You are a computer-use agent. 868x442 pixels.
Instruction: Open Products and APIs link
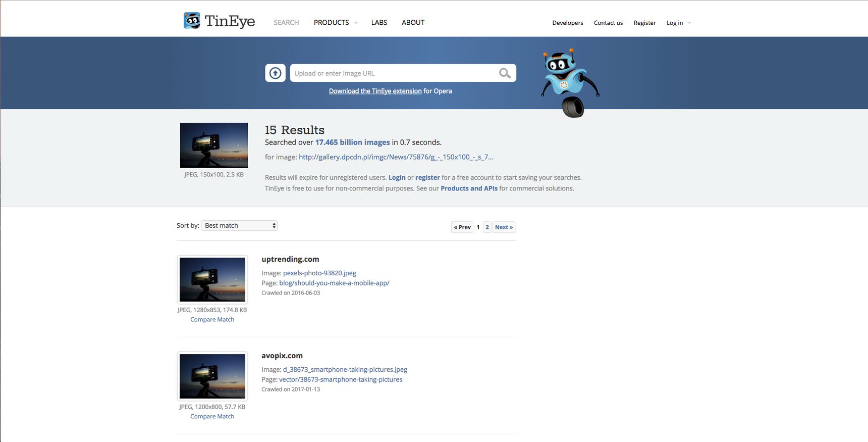coord(469,188)
